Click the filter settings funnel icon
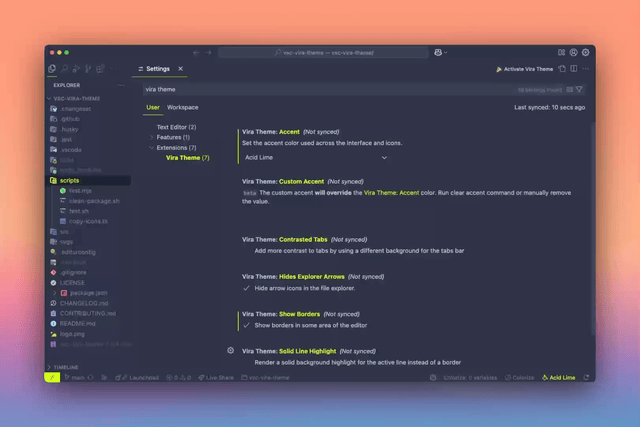The width and height of the screenshot is (640, 427). (579, 89)
